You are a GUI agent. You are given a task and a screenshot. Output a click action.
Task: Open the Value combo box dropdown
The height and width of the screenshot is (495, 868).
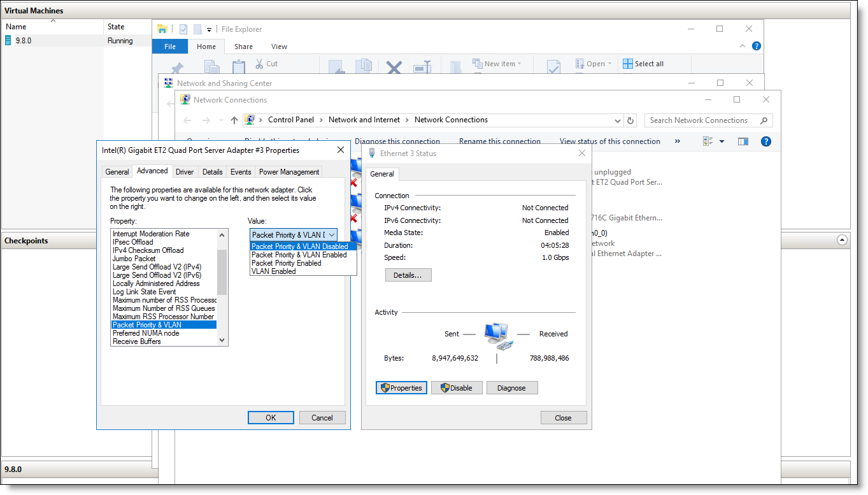click(331, 234)
